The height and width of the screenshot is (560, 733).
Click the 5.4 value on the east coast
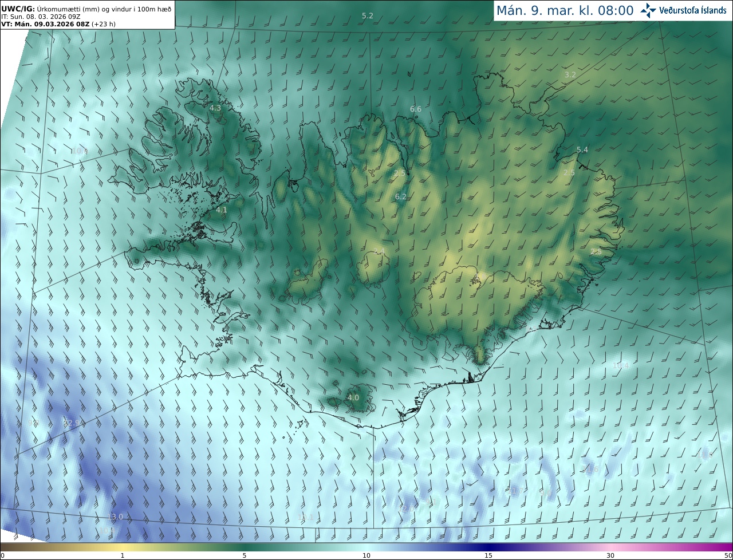582,150
